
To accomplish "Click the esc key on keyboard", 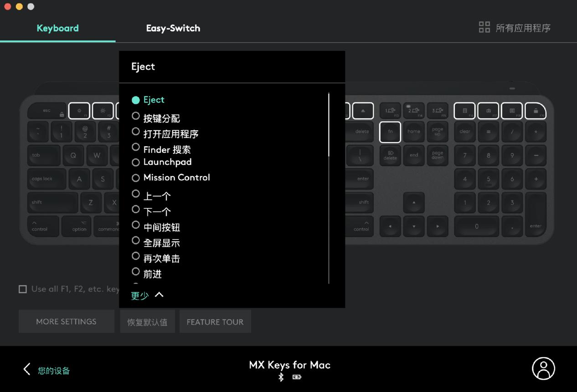I will point(47,111).
